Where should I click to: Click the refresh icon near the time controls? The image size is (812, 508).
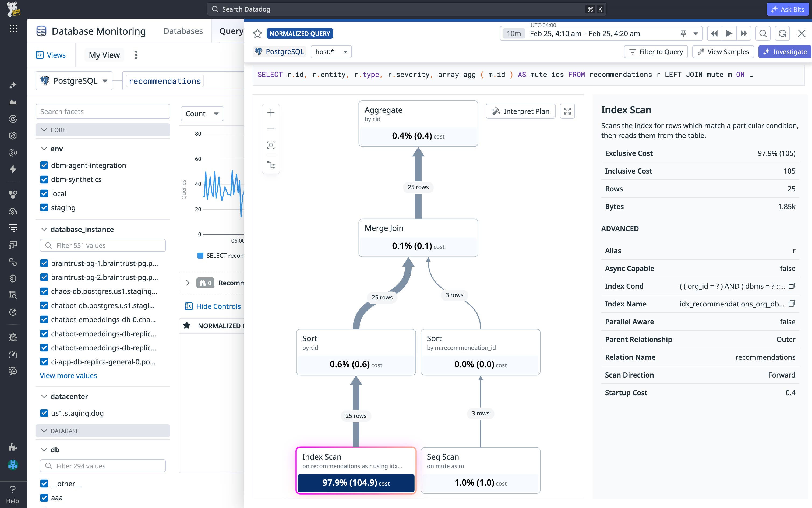click(x=782, y=33)
